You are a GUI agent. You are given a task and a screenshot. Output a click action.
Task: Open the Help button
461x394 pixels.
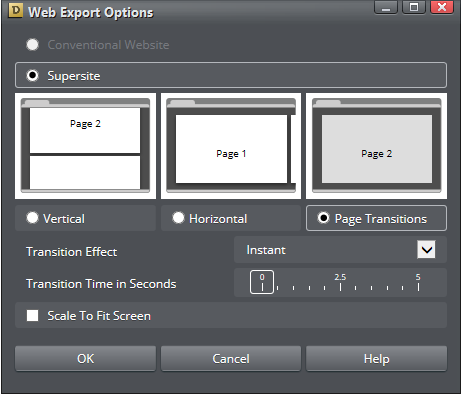[377, 359]
